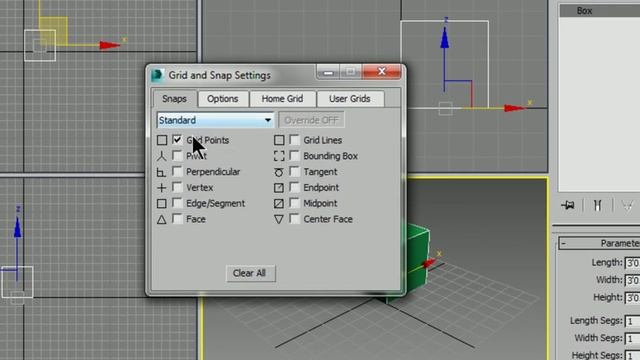Click the Length value field
The image size is (640, 360).
point(632,263)
